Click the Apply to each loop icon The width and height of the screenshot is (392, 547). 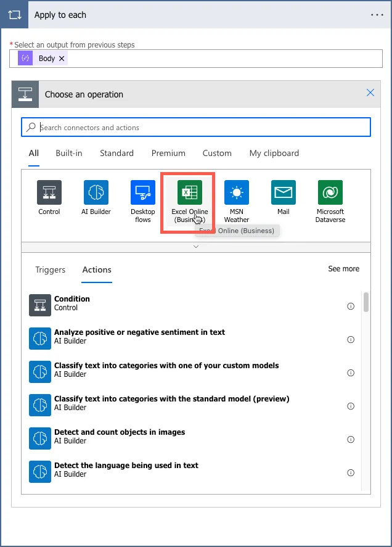(14, 14)
